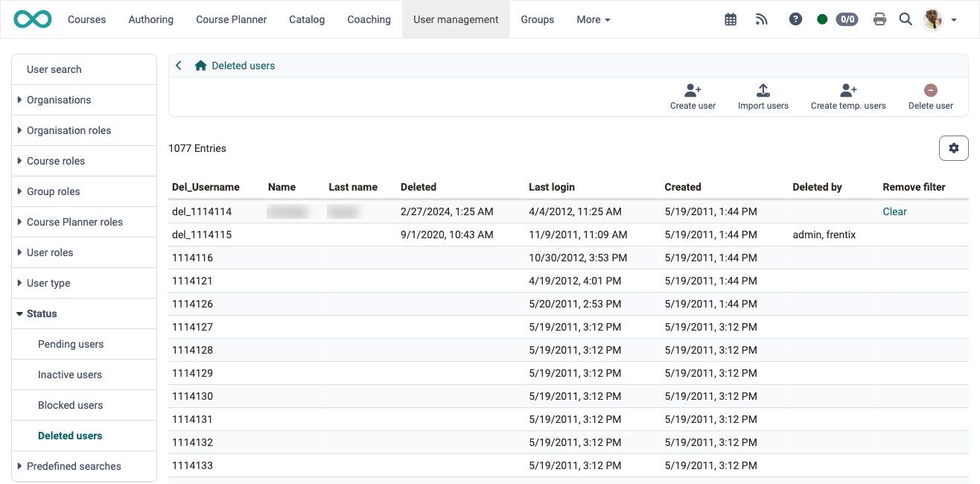Sort by the Del_Username column header
The width and height of the screenshot is (980, 484).
click(x=206, y=187)
